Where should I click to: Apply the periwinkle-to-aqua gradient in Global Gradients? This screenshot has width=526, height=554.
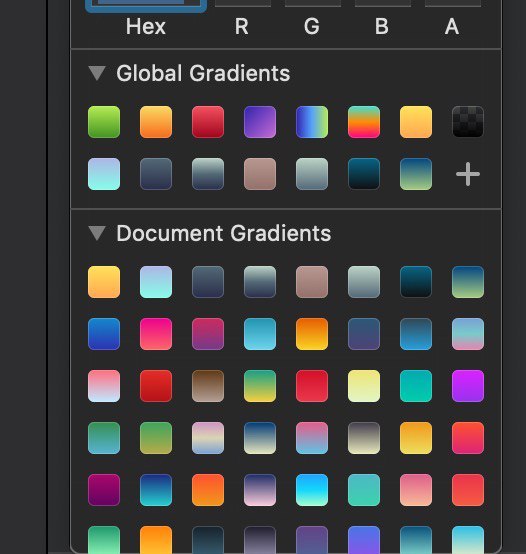104,174
